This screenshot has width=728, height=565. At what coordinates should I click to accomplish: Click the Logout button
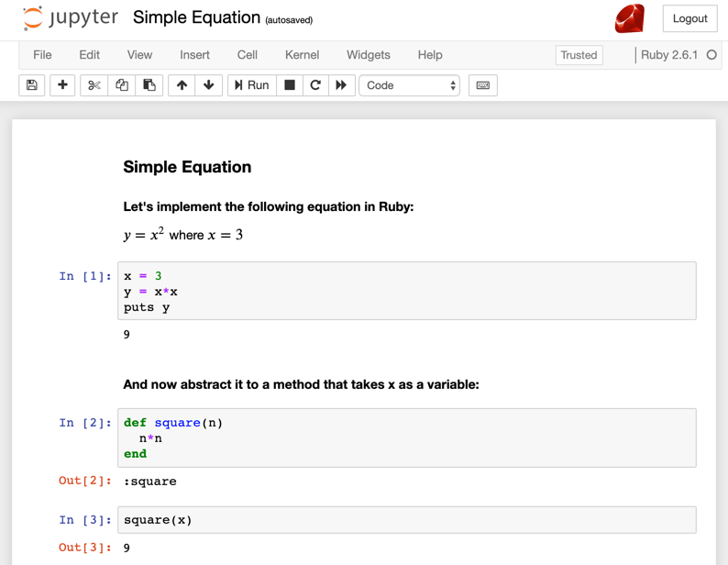click(x=689, y=18)
